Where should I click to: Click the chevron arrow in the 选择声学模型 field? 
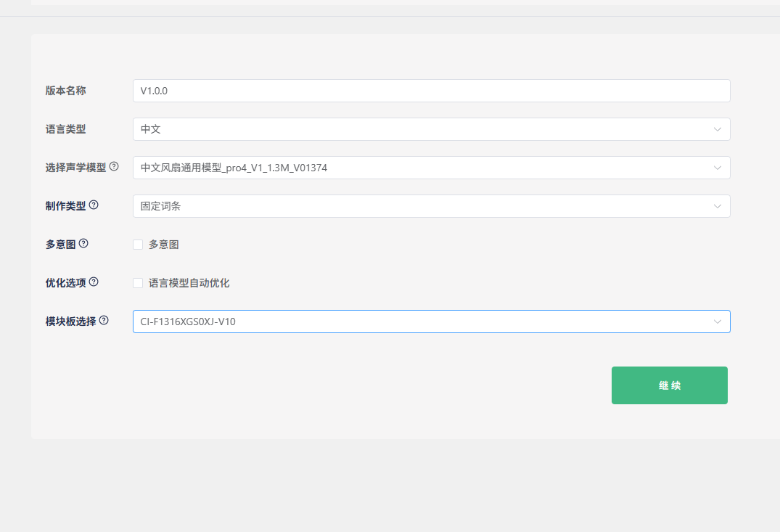717,168
